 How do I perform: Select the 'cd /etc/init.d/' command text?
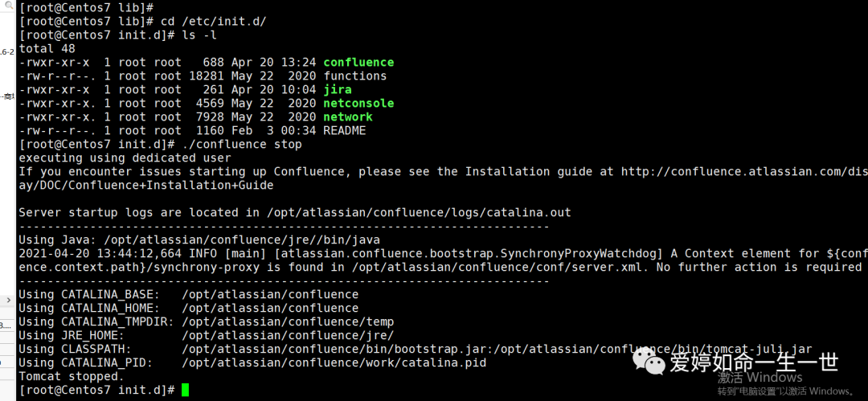click(x=214, y=22)
